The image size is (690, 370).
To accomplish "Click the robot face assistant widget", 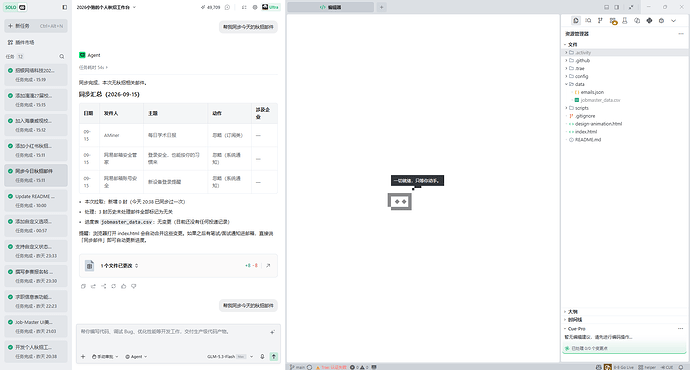I will (400, 201).
